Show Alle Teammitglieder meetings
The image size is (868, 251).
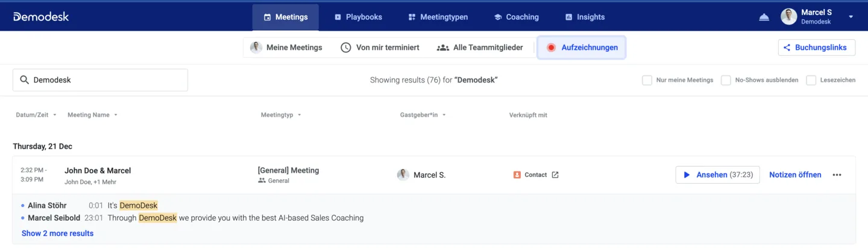480,48
